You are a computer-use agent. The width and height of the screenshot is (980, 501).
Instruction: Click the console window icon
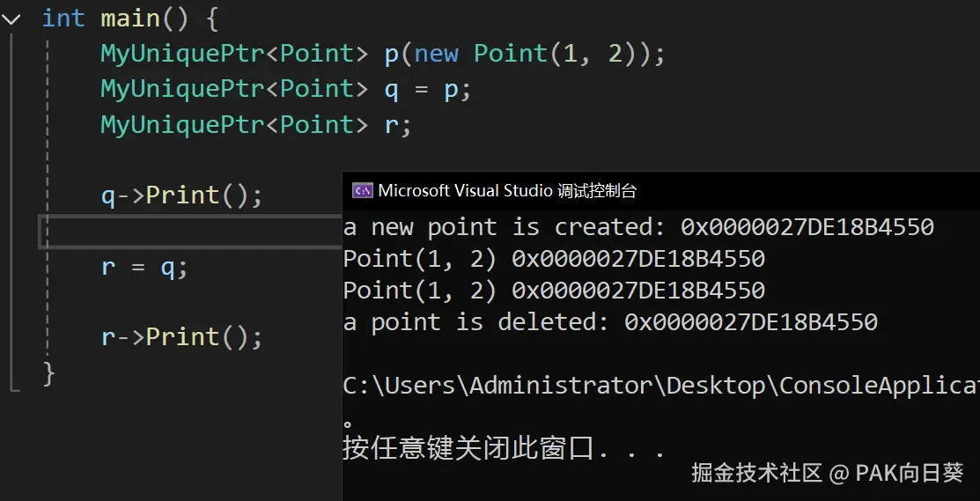[363, 190]
